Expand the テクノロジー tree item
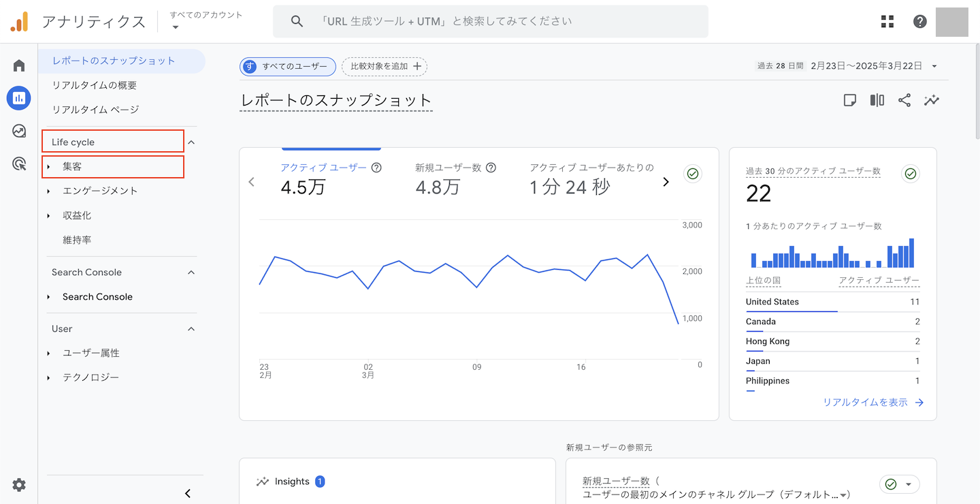The height and width of the screenshot is (504, 980). [x=49, y=378]
